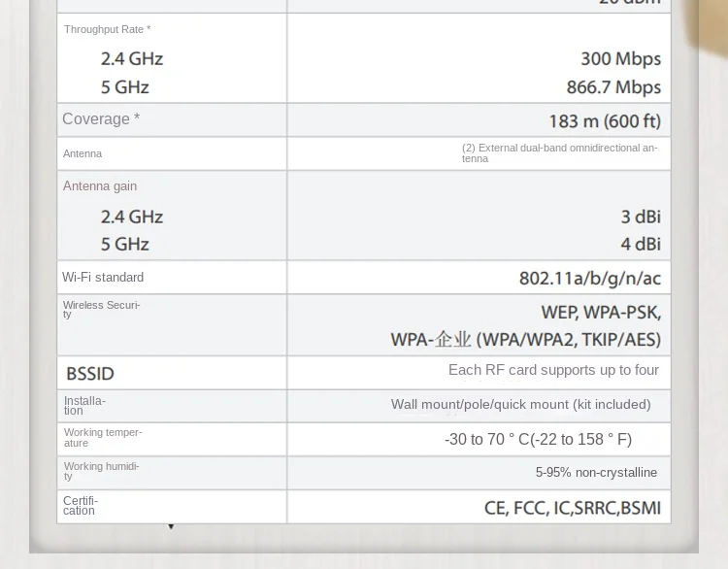Image resolution: width=728 pixels, height=569 pixels.
Task: Select the 866.7 Mbps value
Action: tap(613, 87)
